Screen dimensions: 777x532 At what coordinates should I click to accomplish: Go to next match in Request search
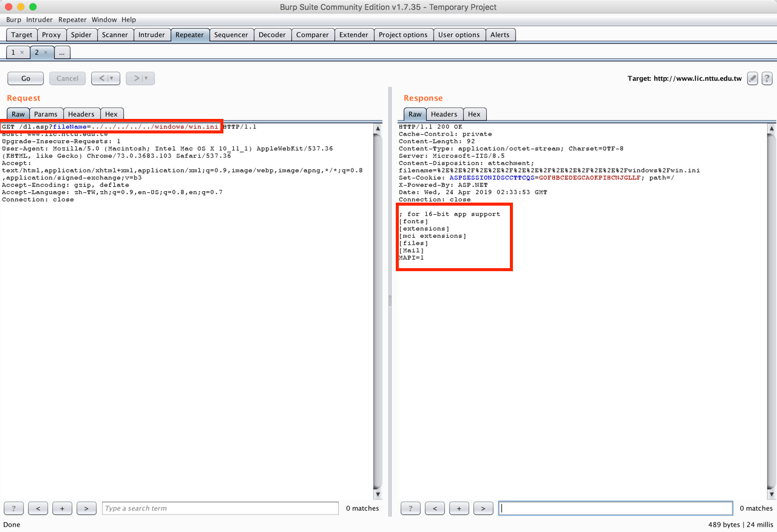(x=87, y=508)
